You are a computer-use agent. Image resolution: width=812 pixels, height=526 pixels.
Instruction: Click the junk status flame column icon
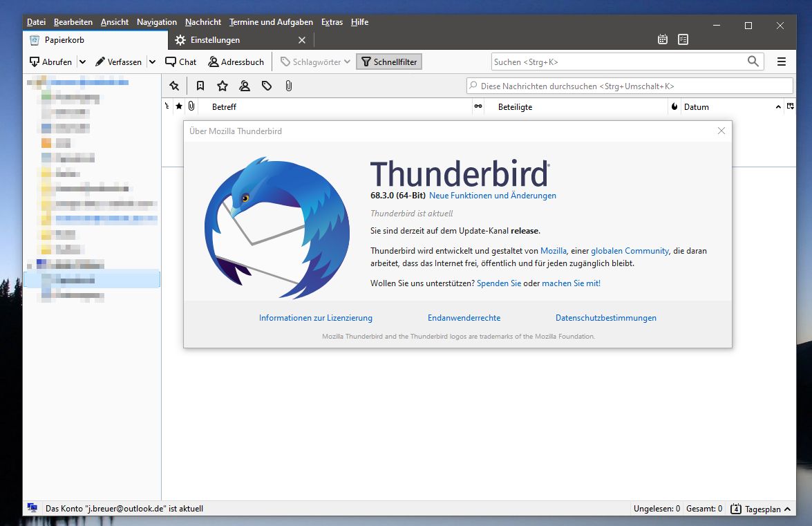674,106
